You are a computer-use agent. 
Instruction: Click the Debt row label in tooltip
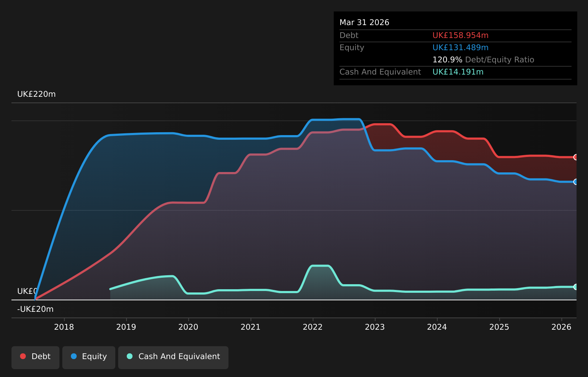tap(349, 35)
